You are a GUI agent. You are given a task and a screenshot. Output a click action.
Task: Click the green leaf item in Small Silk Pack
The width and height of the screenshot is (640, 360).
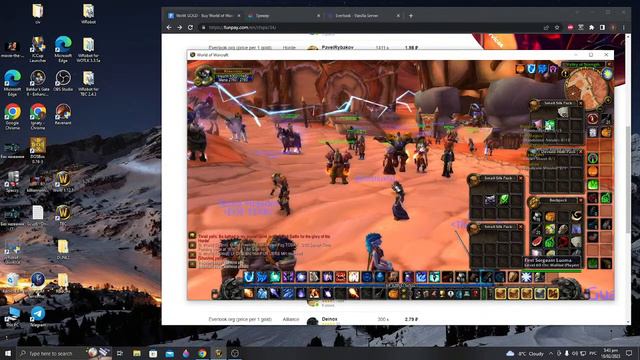point(504,200)
